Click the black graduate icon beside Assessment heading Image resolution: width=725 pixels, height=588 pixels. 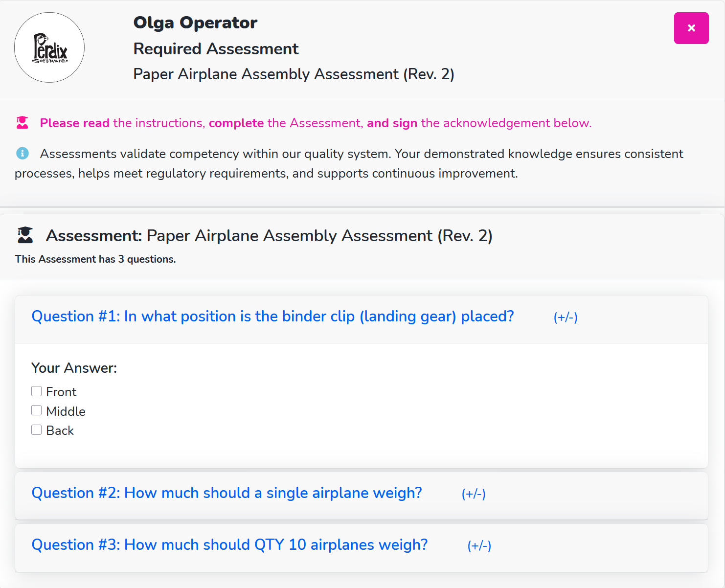(x=25, y=235)
